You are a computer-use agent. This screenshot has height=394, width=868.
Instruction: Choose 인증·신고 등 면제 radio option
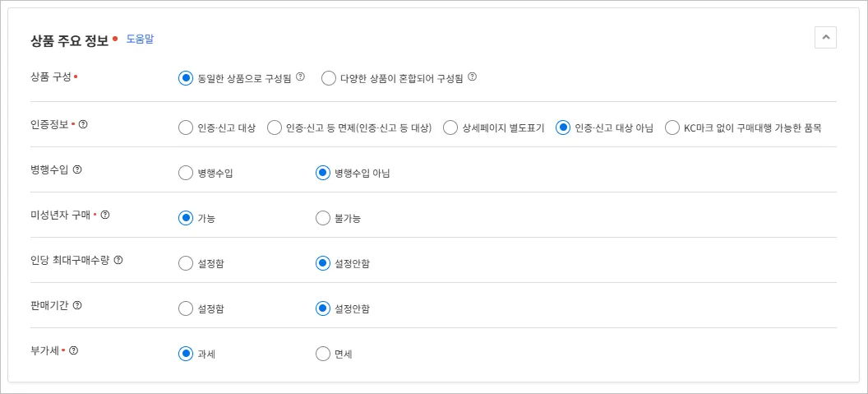[275, 127]
